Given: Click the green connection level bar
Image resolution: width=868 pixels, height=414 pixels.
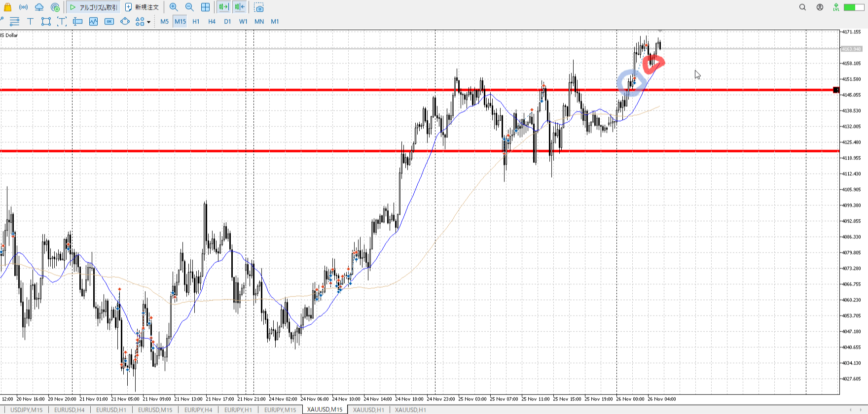Looking at the screenshot, I should coord(854,7).
